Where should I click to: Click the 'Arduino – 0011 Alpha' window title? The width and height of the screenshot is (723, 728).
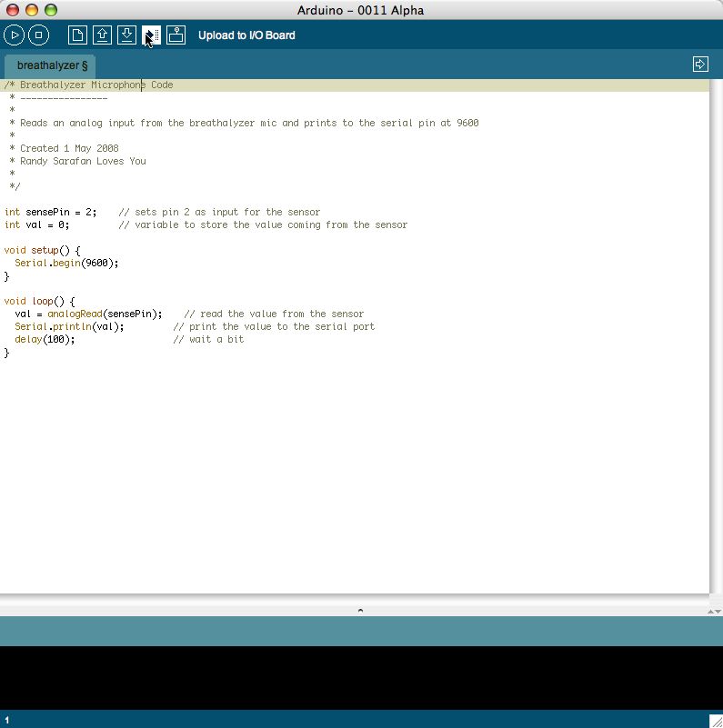pos(360,10)
